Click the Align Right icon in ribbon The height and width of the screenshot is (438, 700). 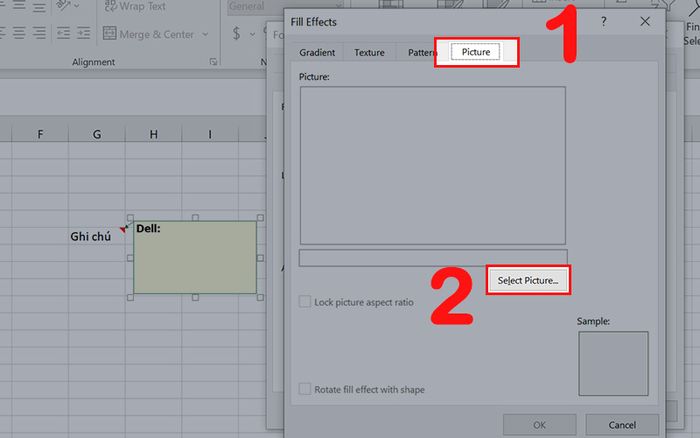(x=39, y=33)
